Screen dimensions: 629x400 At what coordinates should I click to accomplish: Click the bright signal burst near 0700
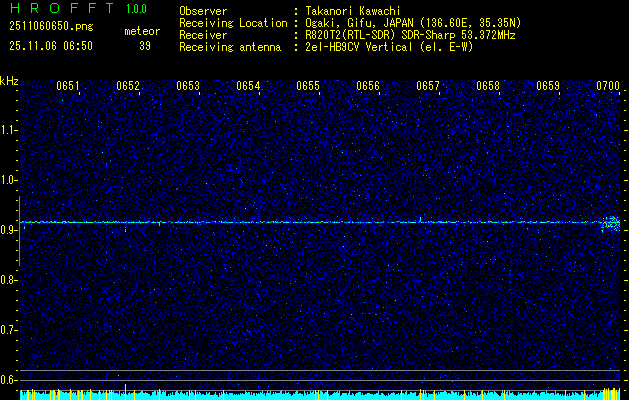click(x=611, y=223)
